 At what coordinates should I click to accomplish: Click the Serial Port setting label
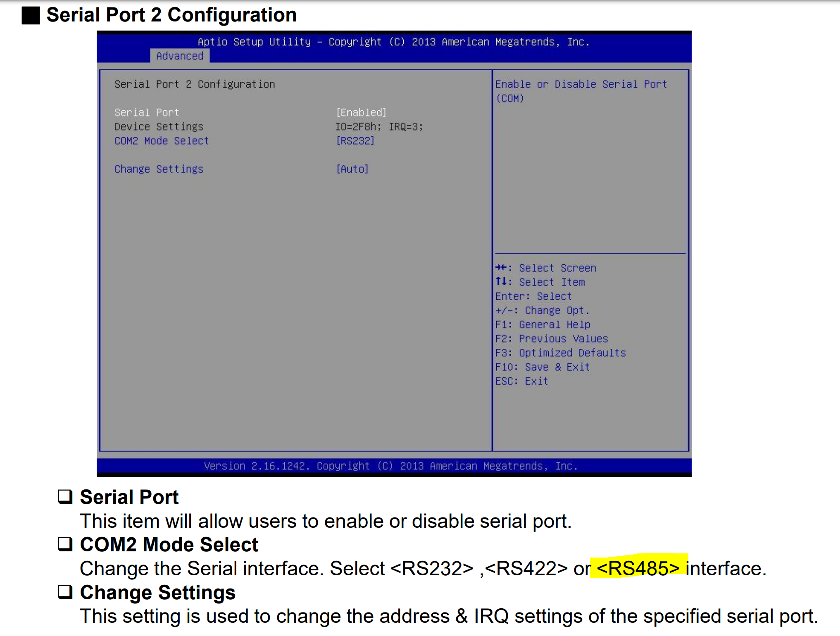(x=147, y=112)
